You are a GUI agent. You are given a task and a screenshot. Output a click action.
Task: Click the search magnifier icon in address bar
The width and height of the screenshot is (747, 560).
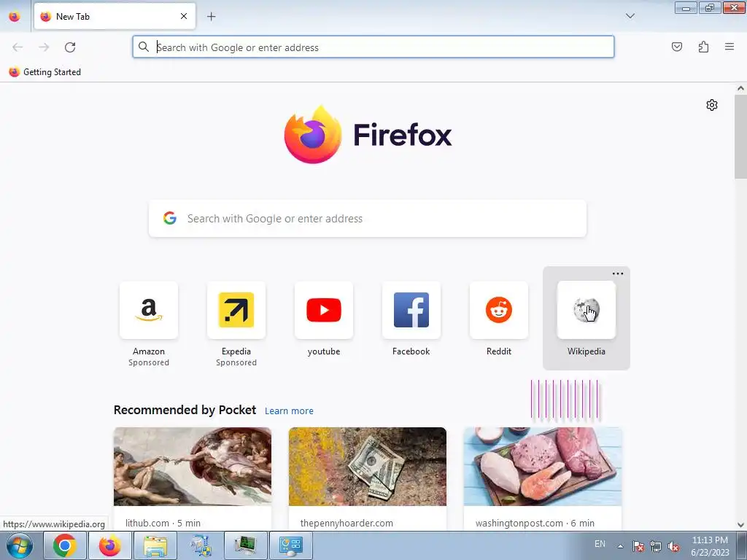(x=144, y=47)
